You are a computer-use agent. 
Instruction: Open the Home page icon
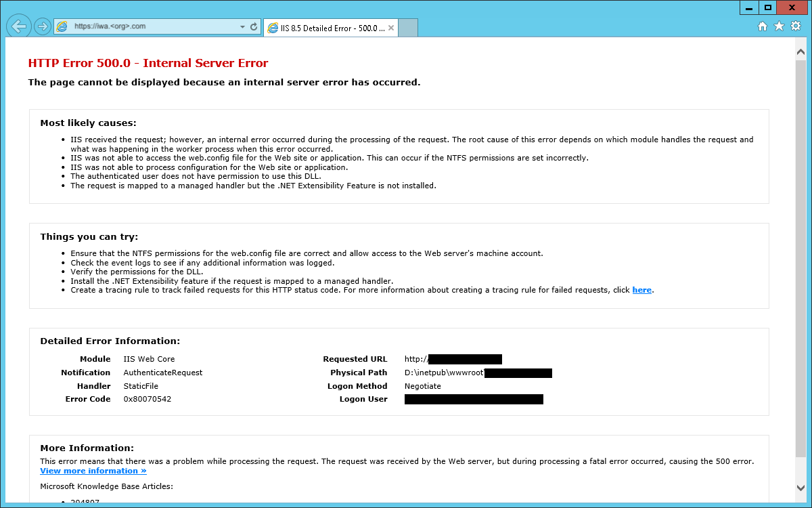[x=763, y=26]
